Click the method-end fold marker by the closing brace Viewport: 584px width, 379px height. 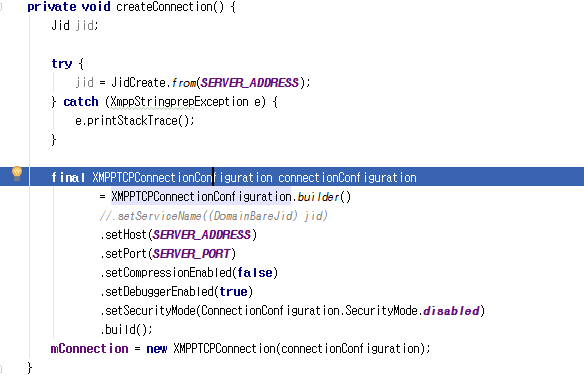1,368
